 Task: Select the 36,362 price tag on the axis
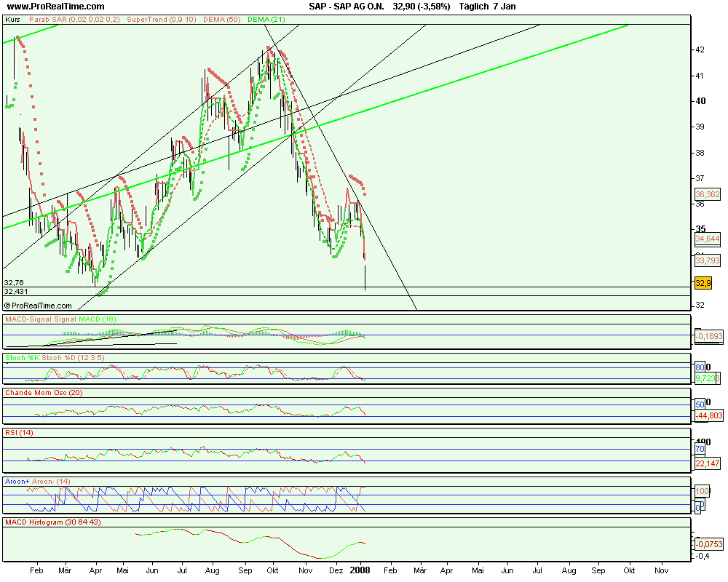click(x=708, y=195)
